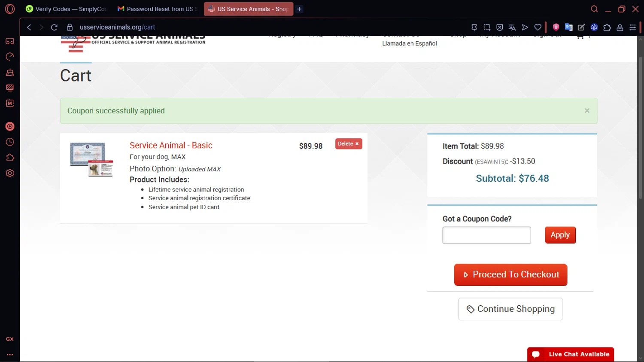Open the pencil note extension icon
The height and width of the screenshot is (362, 644).
pos(581,27)
